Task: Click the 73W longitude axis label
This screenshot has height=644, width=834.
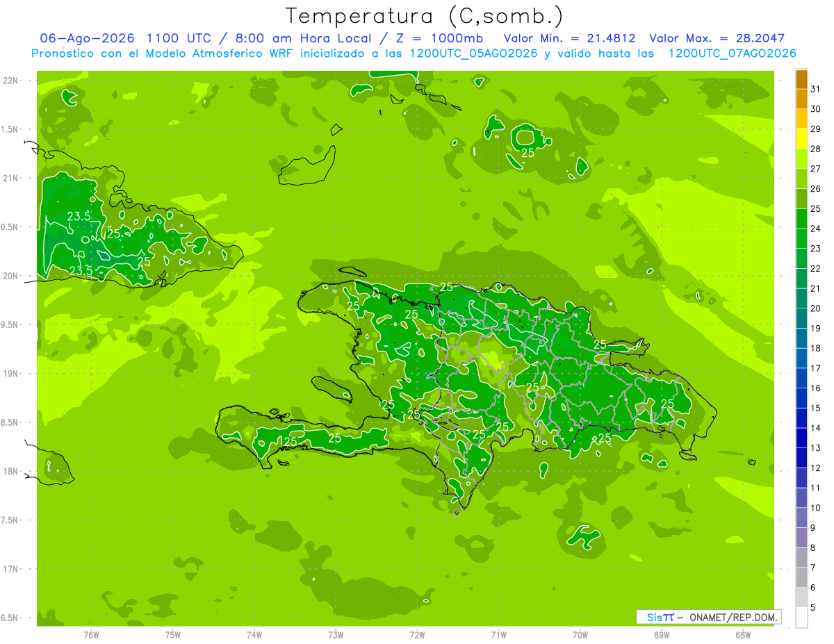Action: [x=336, y=635]
